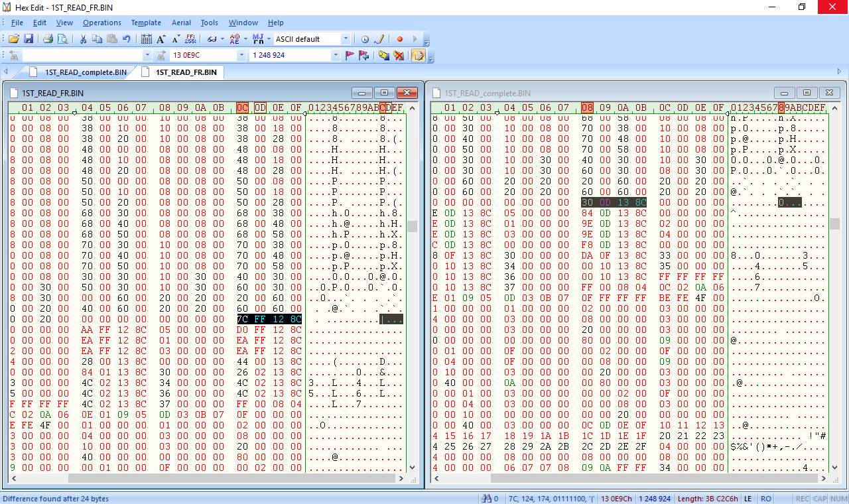Viewport: 849px width, 504px height.
Task: Toggle RO read-only indicator in status bar
Action: [x=766, y=499]
